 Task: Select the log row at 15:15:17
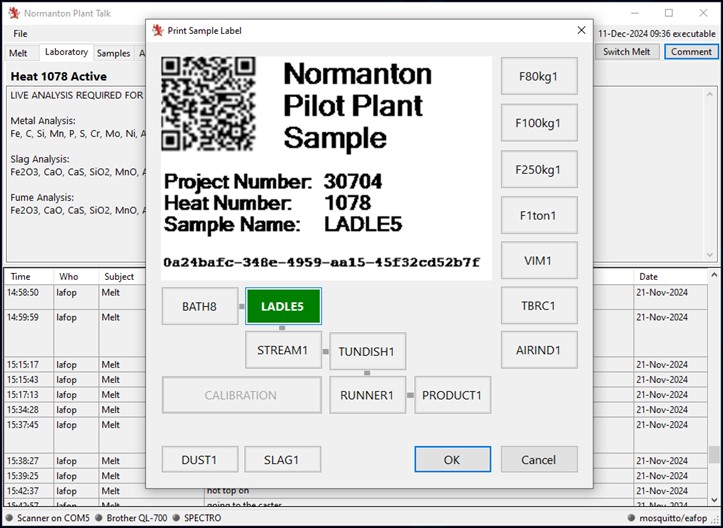(355, 364)
